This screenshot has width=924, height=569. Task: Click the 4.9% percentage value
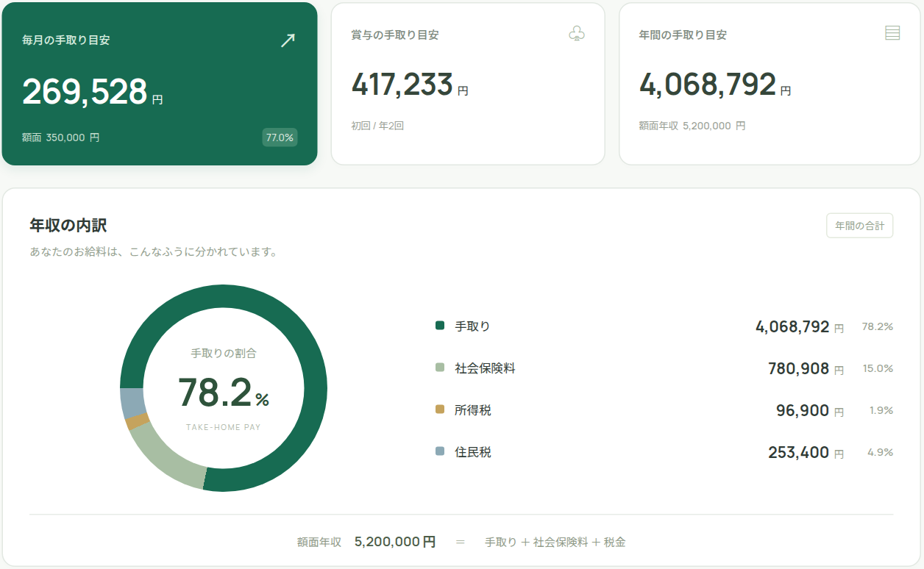[x=880, y=452]
